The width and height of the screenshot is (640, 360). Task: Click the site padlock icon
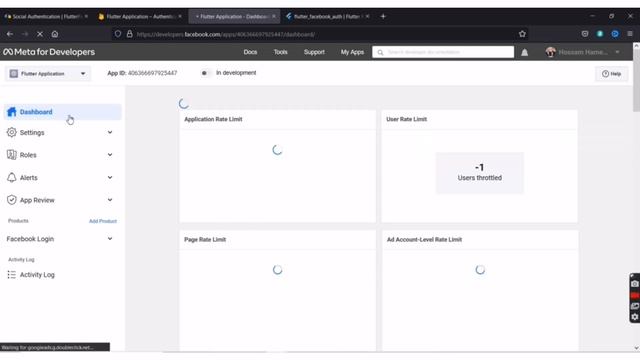tap(129, 34)
